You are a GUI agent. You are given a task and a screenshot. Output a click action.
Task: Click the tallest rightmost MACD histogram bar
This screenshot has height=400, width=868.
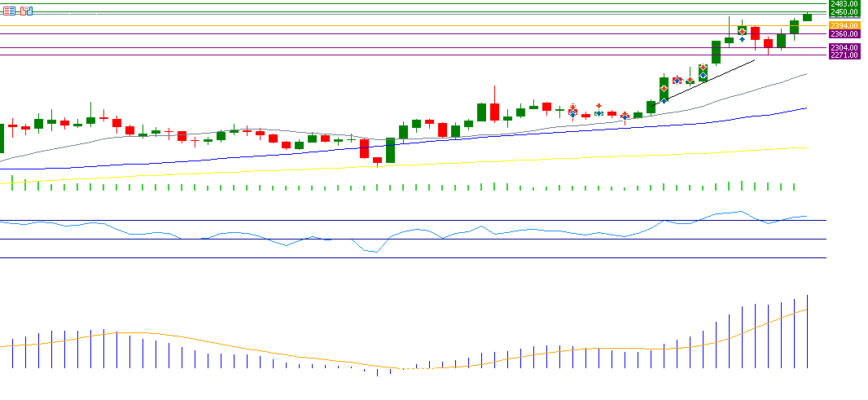click(808, 330)
